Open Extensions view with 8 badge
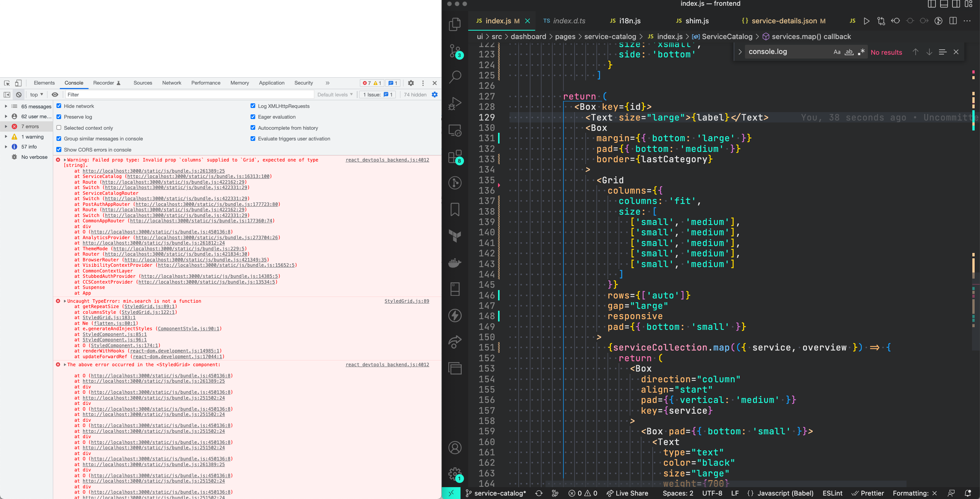This screenshot has height=499, width=980. point(455,157)
